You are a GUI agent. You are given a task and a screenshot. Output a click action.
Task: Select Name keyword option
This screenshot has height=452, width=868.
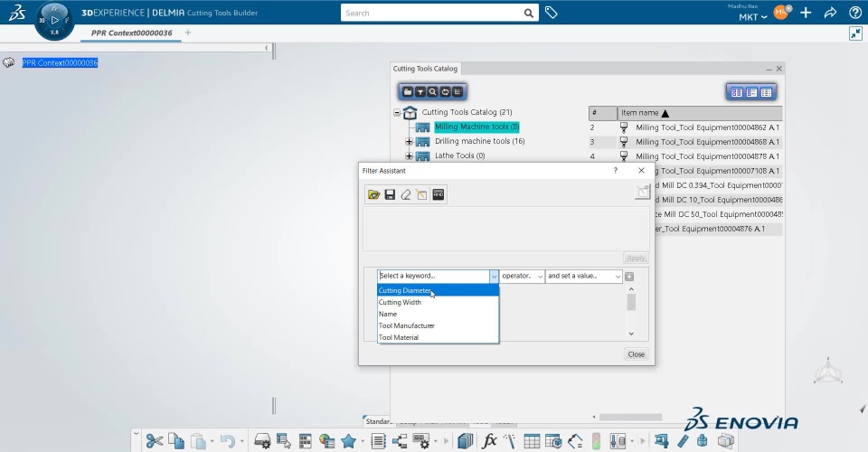tap(438, 314)
